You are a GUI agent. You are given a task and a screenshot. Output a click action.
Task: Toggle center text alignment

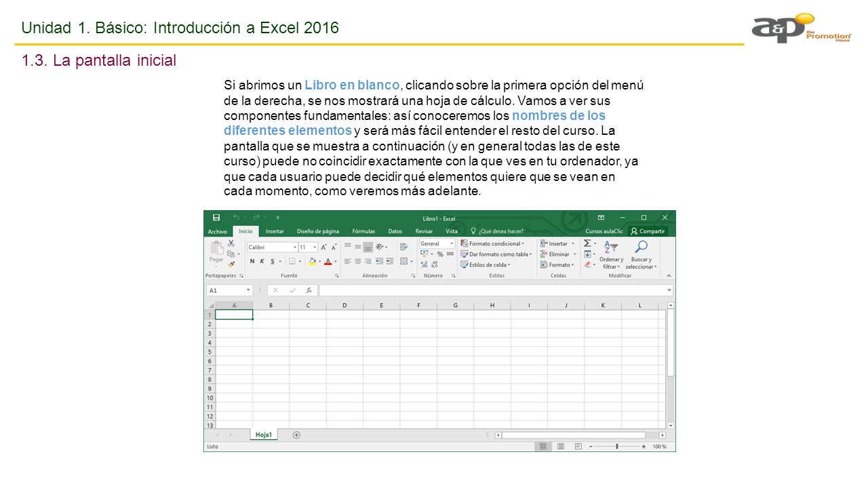pyautogui.click(x=357, y=261)
